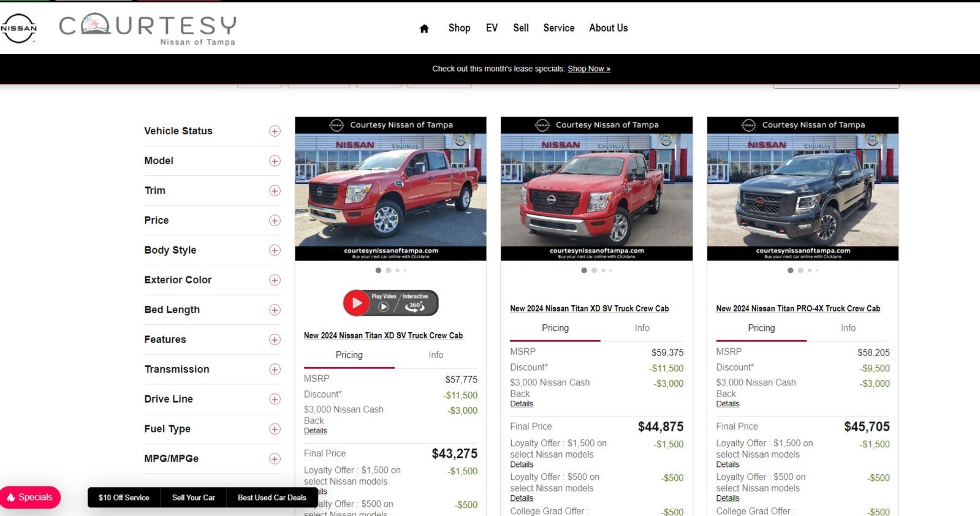
Task: Open the EV menu
Action: (x=492, y=28)
